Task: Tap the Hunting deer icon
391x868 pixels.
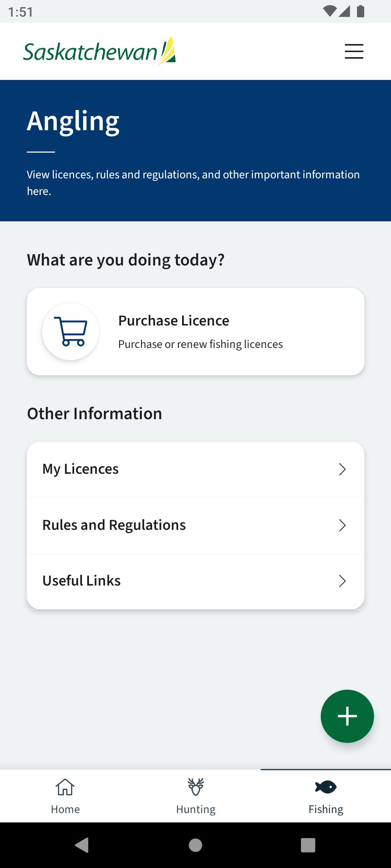Action: [x=196, y=787]
